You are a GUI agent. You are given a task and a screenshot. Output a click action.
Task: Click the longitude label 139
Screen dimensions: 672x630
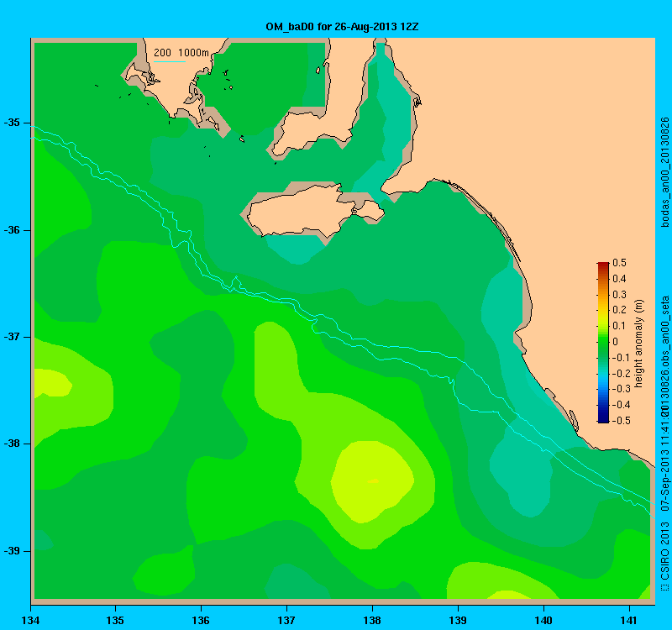tap(458, 620)
